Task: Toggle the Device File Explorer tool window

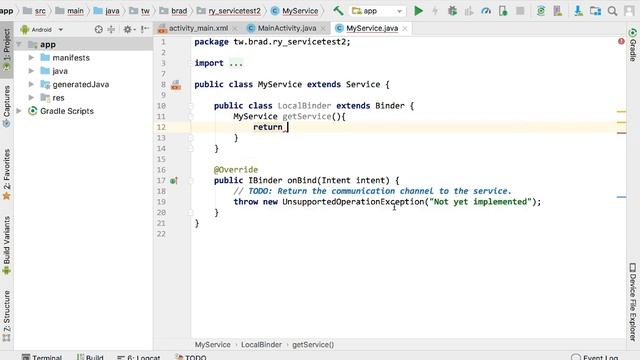Action: (x=633, y=303)
